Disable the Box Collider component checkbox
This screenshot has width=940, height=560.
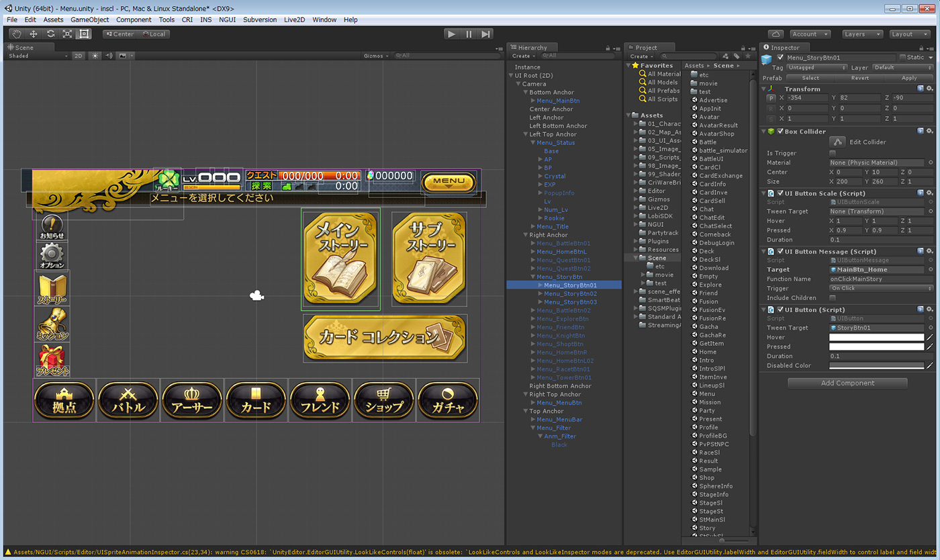(780, 132)
